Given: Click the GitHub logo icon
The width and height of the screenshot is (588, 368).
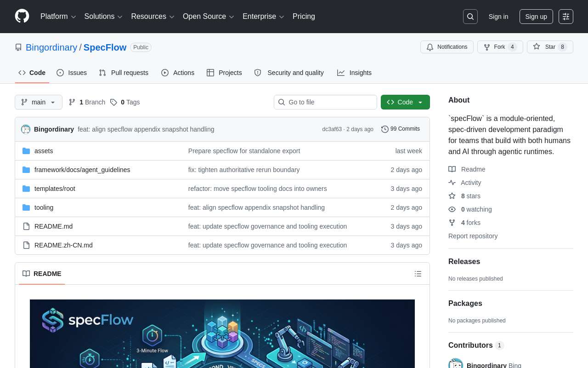Looking at the screenshot, I should pos(22,16).
